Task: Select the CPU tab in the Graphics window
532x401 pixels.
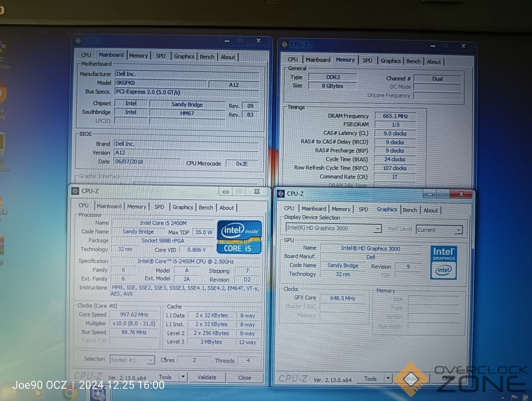Action: pos(289,208)
